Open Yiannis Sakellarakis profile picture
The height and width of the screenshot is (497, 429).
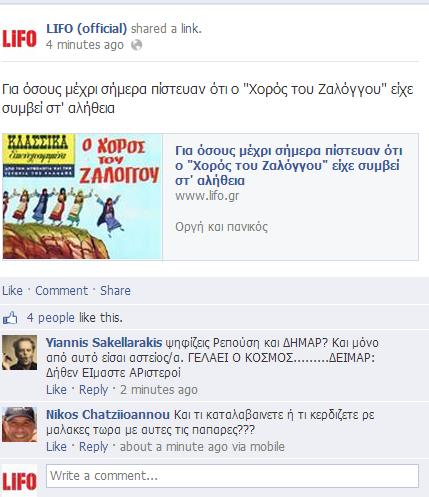[x=19, y=352]
